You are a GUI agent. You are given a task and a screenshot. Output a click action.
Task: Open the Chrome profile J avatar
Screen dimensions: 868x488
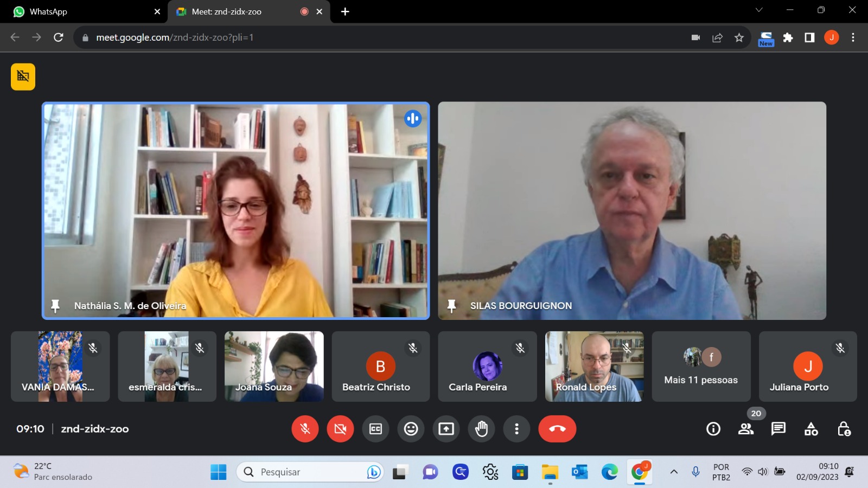point(831,37)
